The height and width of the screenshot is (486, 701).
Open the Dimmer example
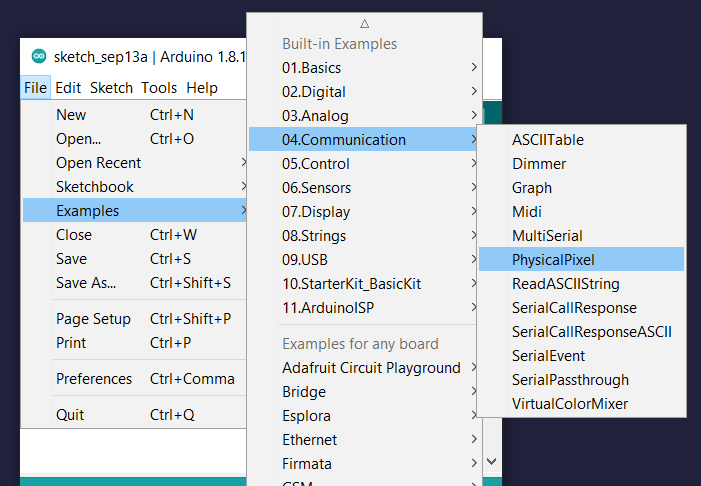581,164
